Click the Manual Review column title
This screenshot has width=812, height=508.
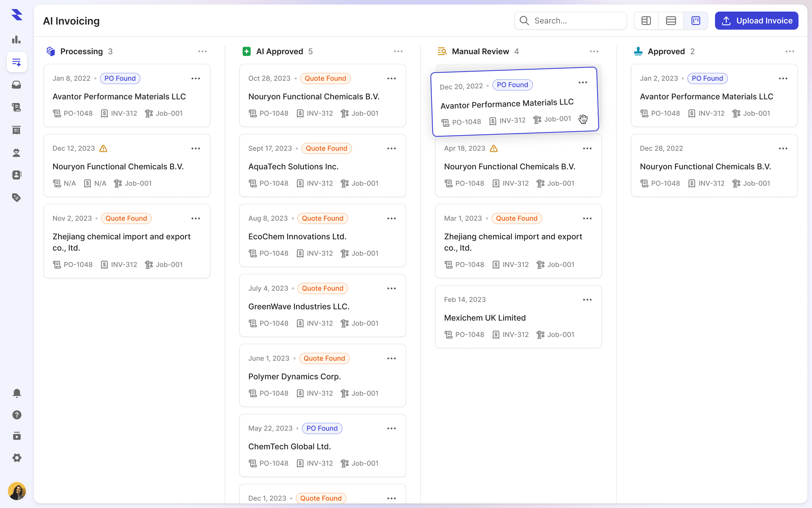pos(480,51)
